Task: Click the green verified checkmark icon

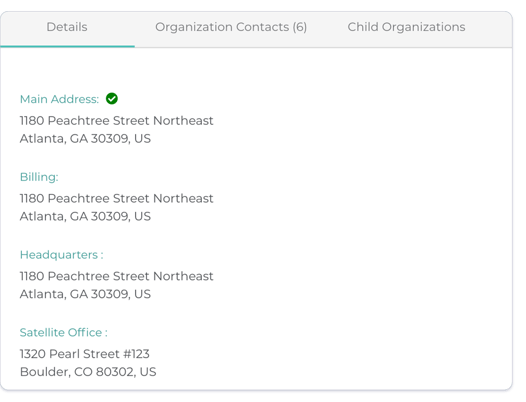Action: point(112,99)
